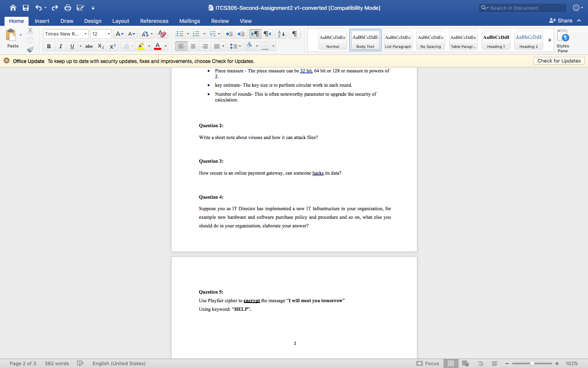Toggle left-to-right text direction
Viewport: 588px width, 368px height.
[255, 34]
